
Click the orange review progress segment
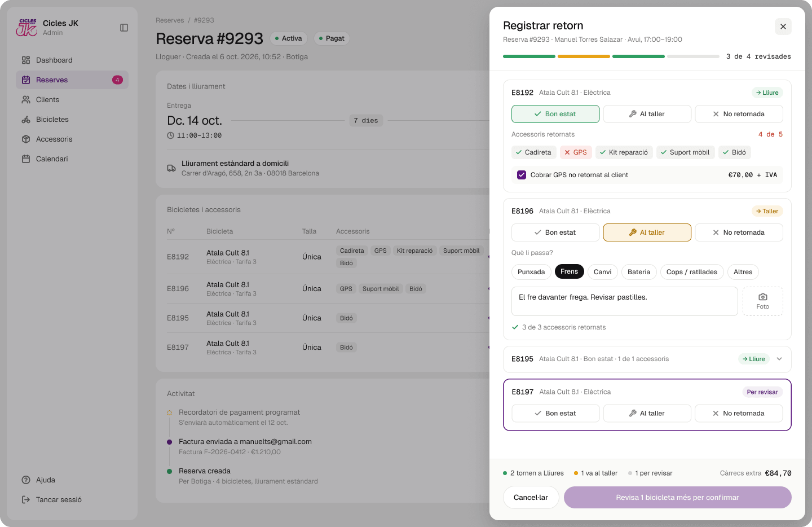(x=584, y=56)
